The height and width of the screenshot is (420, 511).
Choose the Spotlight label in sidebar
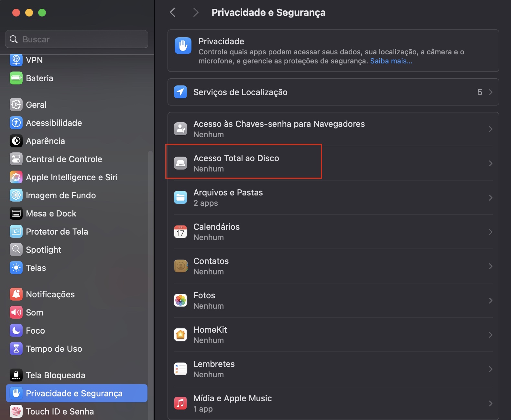[x=44, y=250]
